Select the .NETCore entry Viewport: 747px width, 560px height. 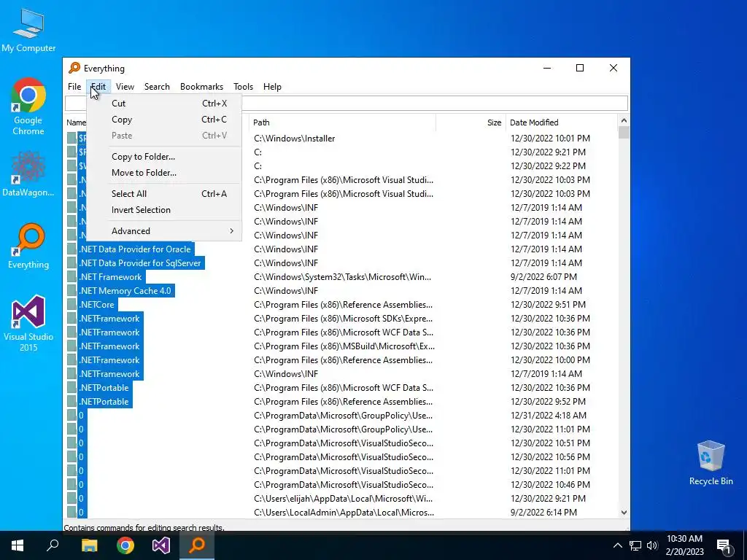[97, 304]
